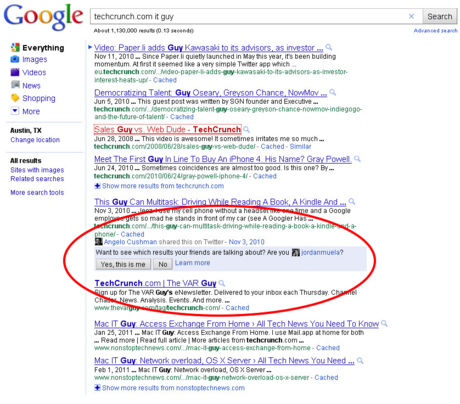Click the Images camera icon
The height and width of the screenshot is (404, 460).
(15, 59)
